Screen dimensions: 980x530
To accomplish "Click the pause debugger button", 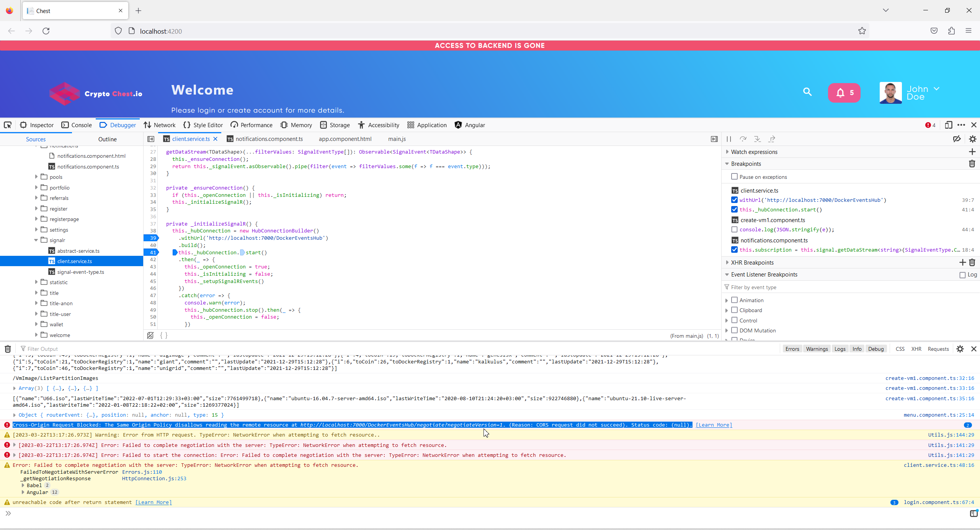I will (x=729, y=139).
